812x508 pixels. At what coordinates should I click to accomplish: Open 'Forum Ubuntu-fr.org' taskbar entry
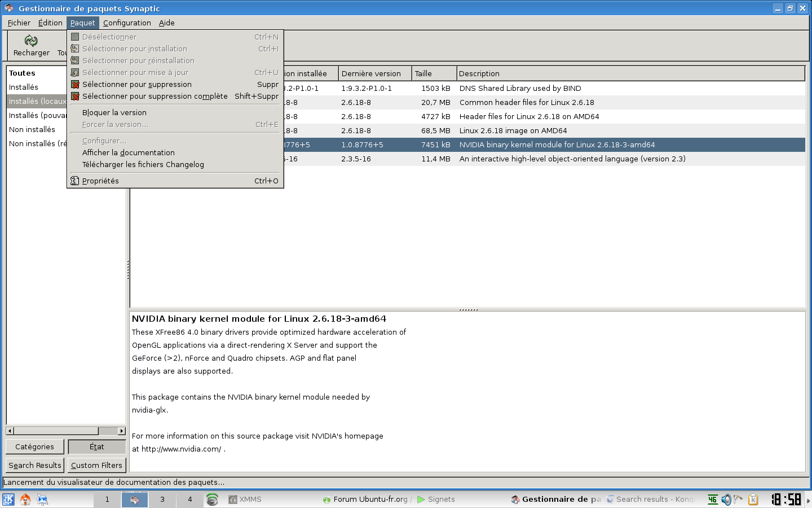[365, 500]
